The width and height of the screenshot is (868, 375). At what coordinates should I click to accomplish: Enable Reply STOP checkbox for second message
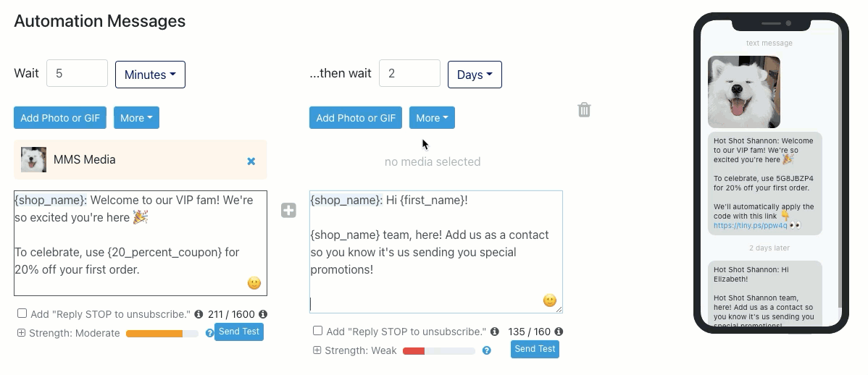point(317,331)
